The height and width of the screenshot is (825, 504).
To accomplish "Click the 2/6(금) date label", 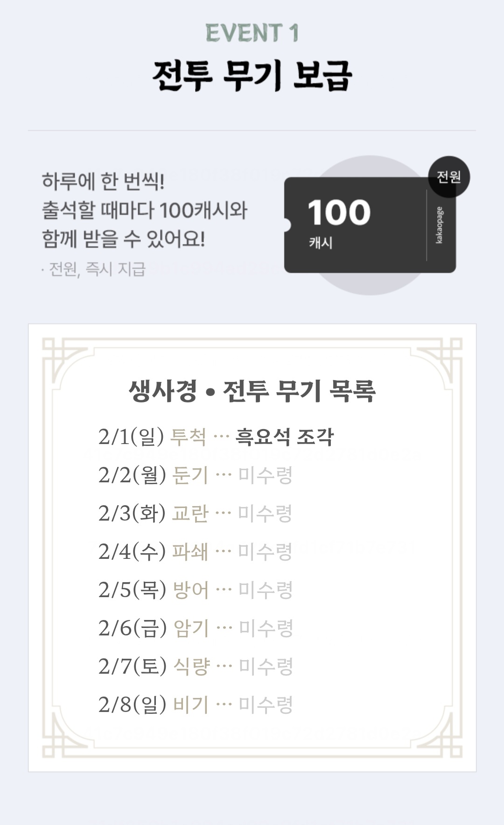I will pos(133,628).
